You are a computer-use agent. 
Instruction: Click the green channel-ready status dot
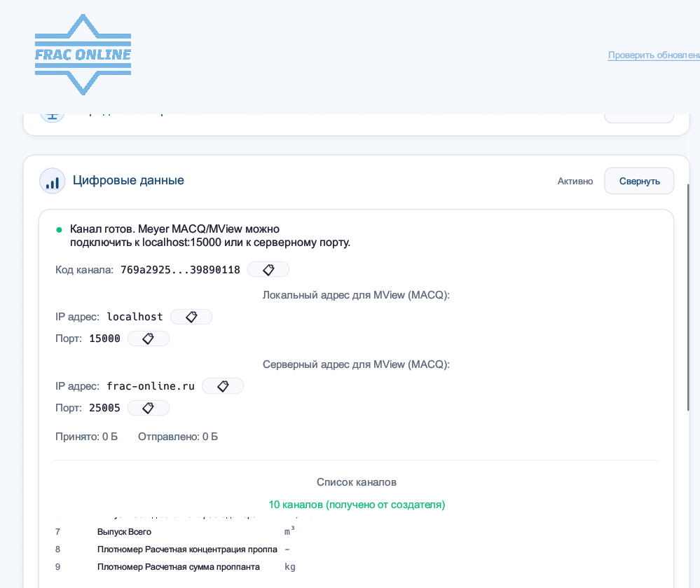point(59,229)
